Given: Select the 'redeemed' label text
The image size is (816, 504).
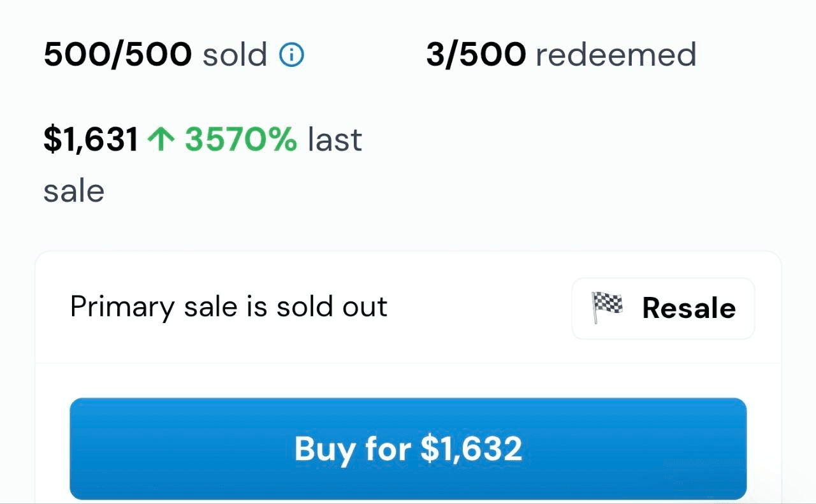Looking at the screenshot, I should [616, 55].
